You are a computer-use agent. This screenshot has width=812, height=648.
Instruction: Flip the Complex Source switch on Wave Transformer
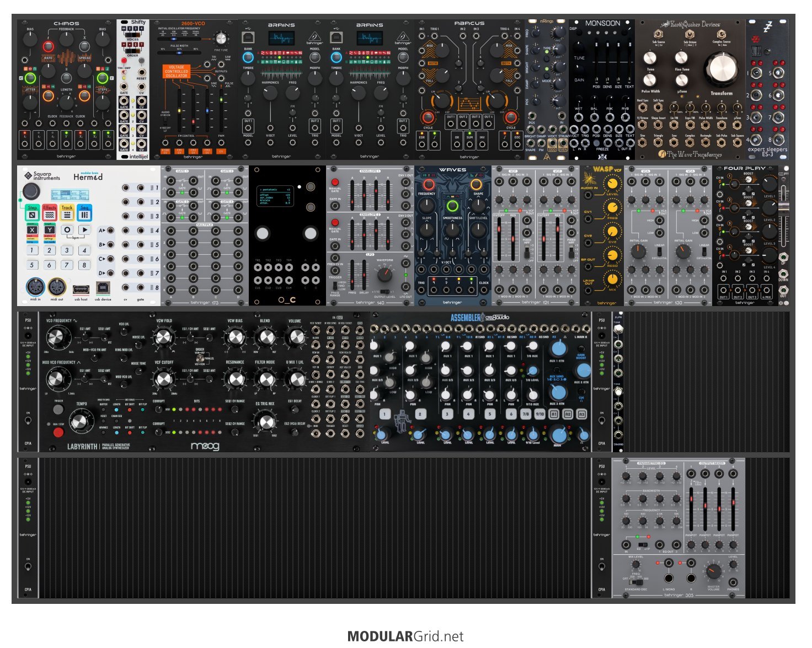click(x=721, y=33)
